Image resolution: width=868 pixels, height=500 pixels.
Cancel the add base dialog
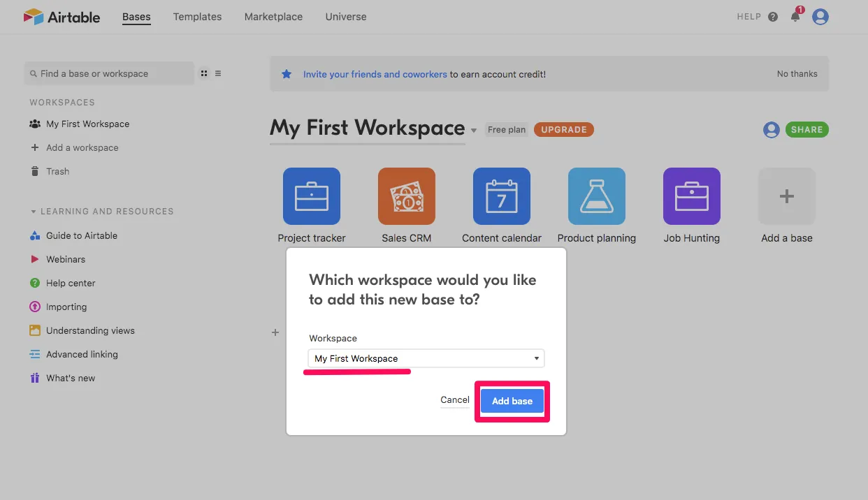tap(455, 400)
